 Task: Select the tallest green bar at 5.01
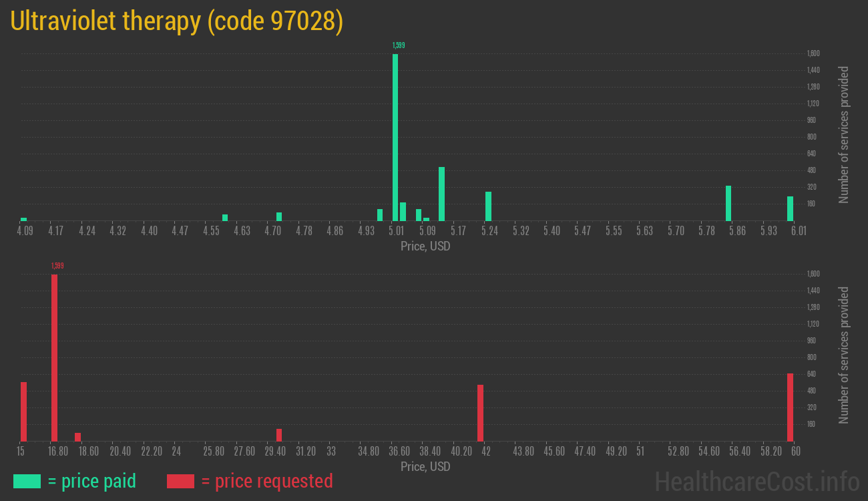(x=395, y=137)
